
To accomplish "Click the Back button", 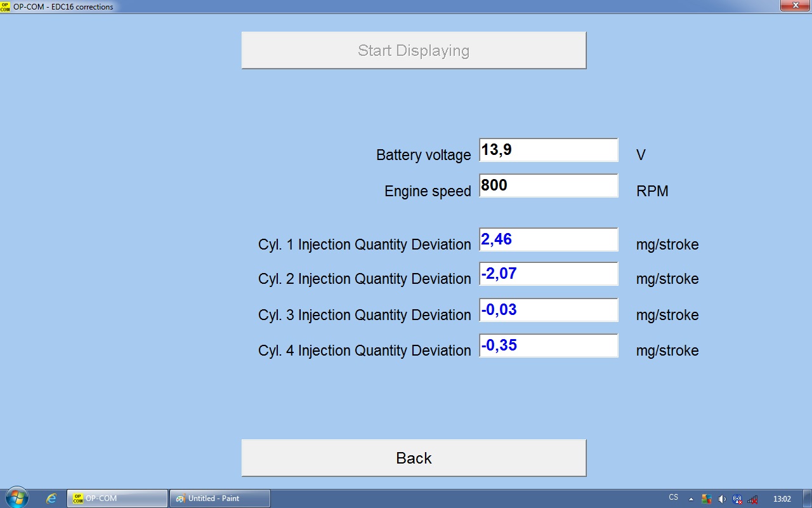I will click(x=414, y=458).
